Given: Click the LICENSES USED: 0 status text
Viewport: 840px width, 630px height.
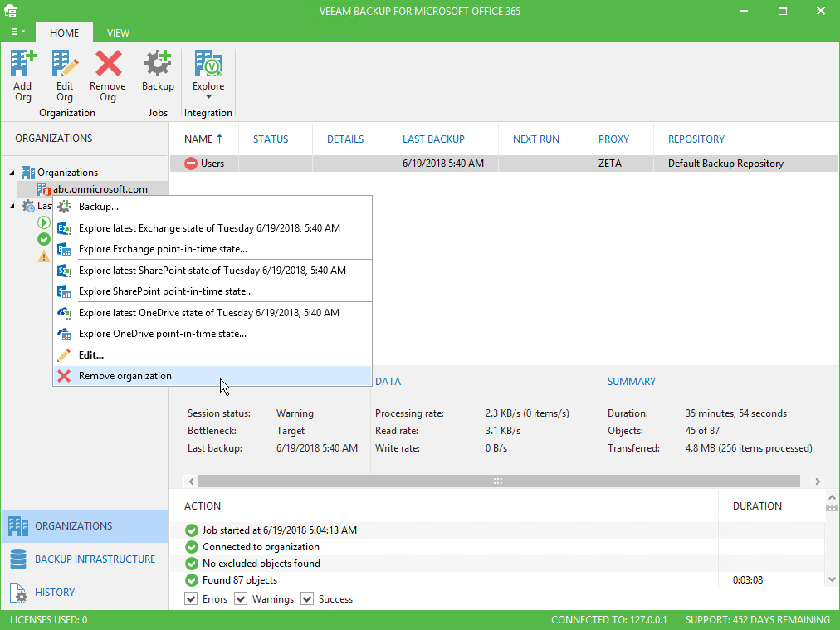Looking at the screenshot, I should click(x=49, y=620).
